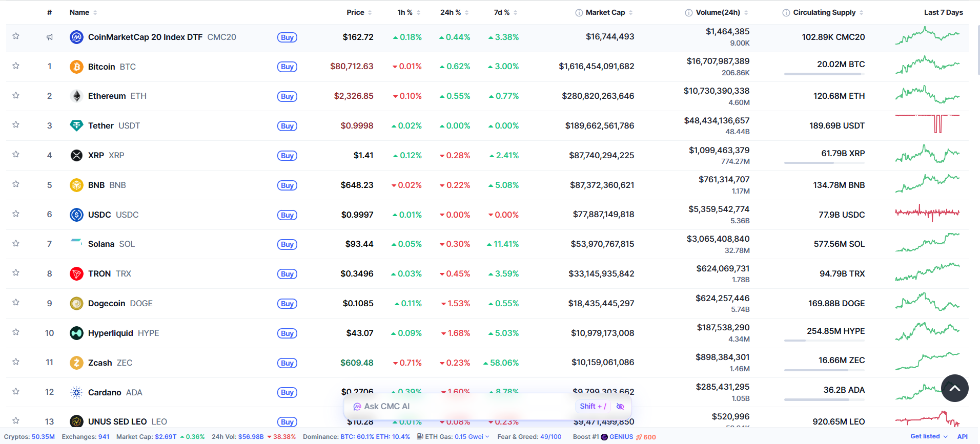Click the Market Cap info icon
This screenshot has width=980, height=444.
tap(579, 13)
